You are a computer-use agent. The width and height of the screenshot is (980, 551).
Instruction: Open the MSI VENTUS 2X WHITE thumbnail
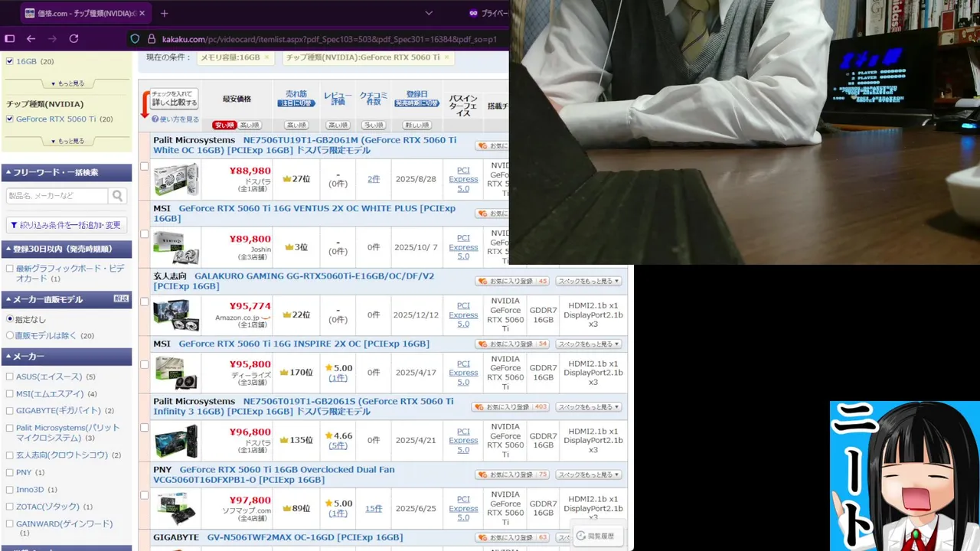click(x=176, y=247)
